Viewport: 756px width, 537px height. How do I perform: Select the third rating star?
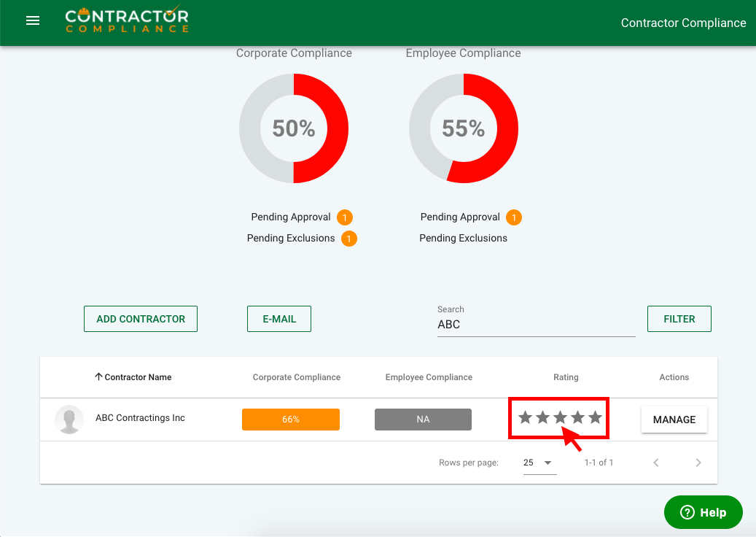click(560, 417)
